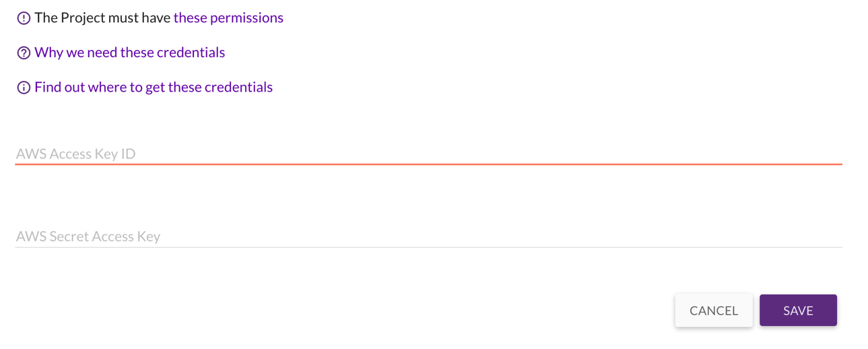Click the white CANCEL button
The height and width of the screenshot is (349, 868).
[x=714, y=311]
